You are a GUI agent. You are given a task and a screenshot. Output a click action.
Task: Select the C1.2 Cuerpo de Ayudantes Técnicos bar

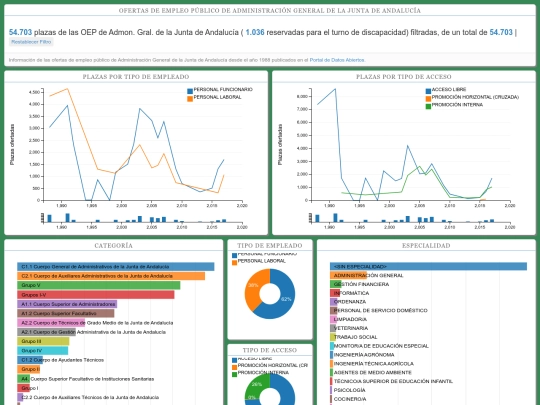click(30, 360)
